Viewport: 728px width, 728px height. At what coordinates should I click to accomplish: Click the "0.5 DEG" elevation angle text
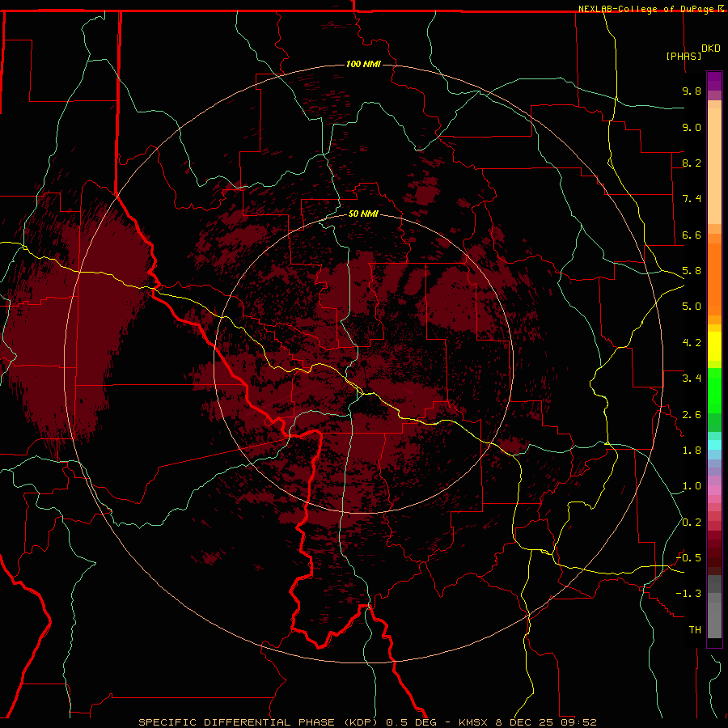(412, 722)
